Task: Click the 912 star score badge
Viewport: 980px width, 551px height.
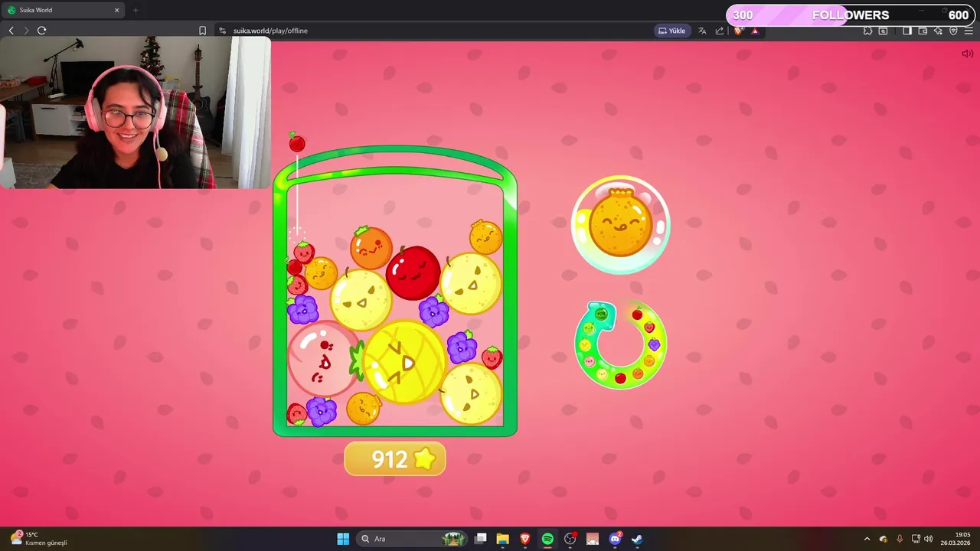Action: pos(395,459)
